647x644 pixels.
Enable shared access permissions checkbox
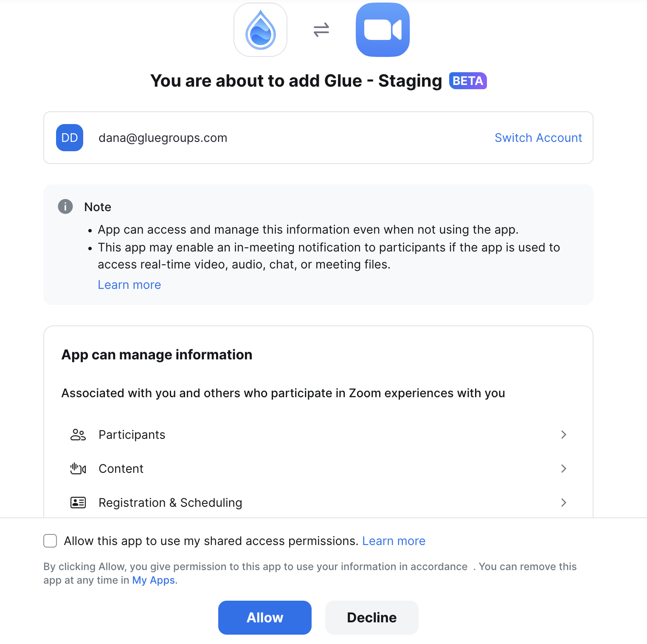(50, 541)
